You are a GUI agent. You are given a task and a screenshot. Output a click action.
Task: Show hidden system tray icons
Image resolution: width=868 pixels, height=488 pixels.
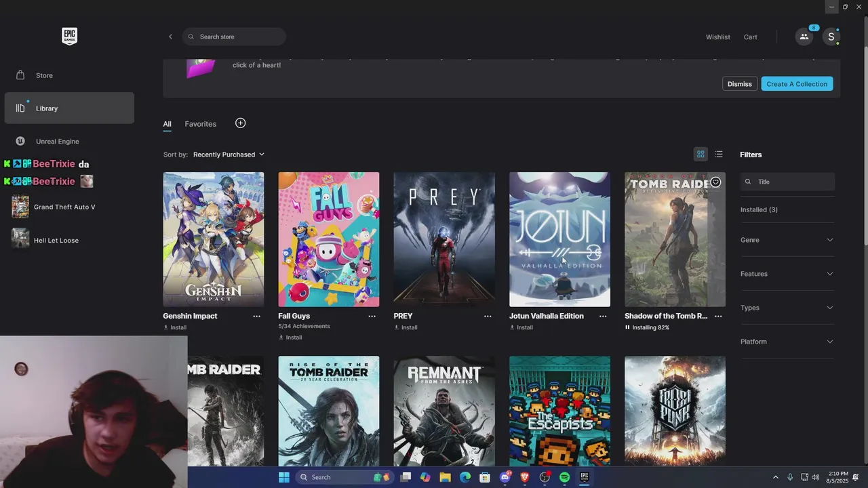776,477
